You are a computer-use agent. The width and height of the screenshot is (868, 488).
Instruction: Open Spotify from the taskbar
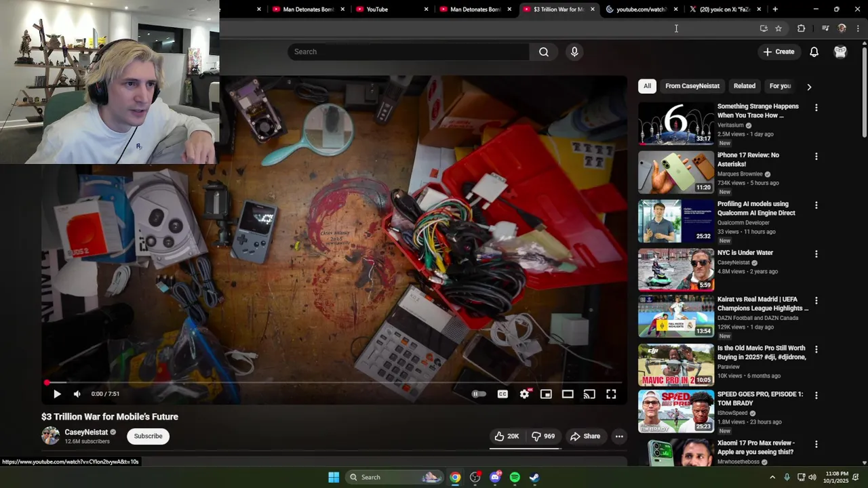click(x=515, y=477)
